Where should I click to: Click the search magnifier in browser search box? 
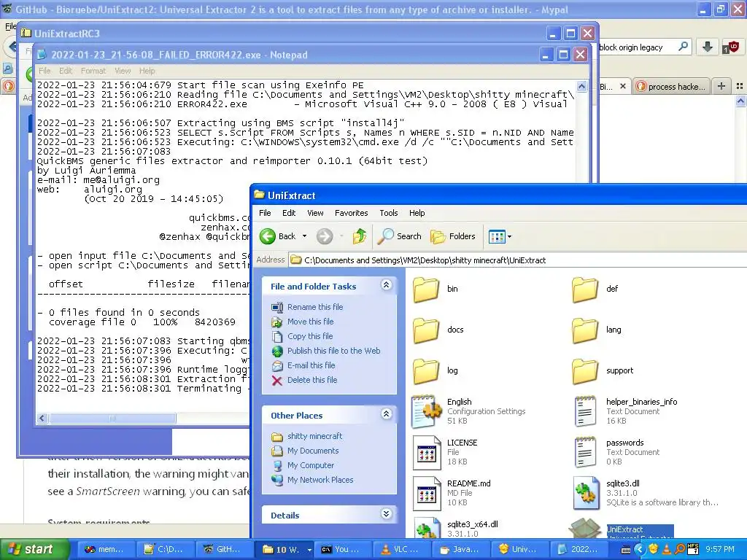point(683,47)
